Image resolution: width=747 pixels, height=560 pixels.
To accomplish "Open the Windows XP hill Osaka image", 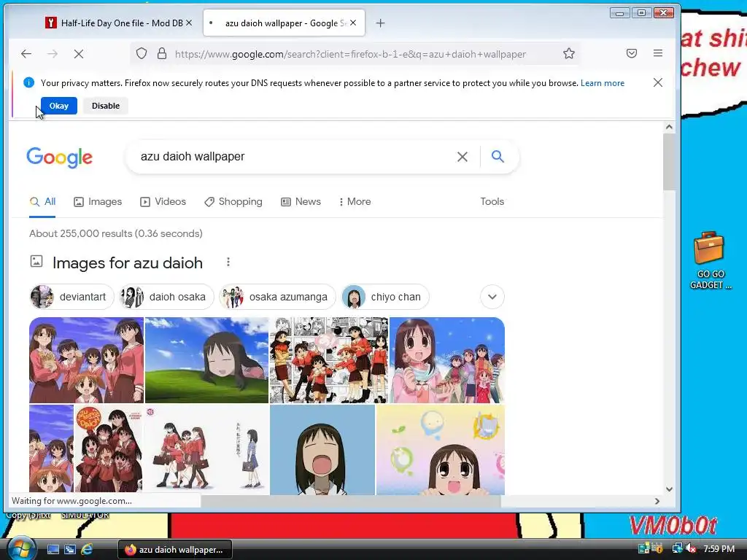I will [206, 360].
